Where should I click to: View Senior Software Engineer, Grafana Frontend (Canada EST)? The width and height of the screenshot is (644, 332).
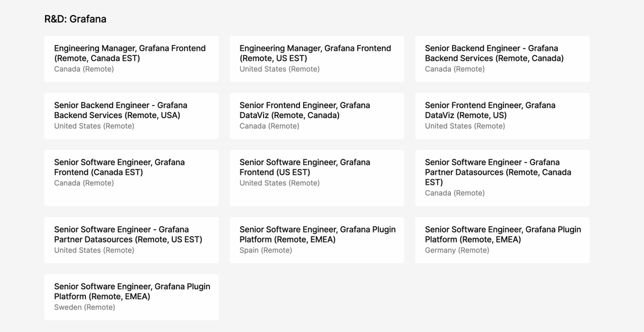point(131,178)
